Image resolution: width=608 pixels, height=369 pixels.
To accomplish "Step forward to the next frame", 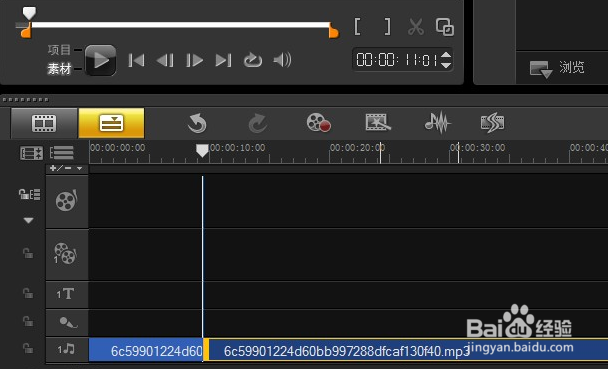I will 194,60.
